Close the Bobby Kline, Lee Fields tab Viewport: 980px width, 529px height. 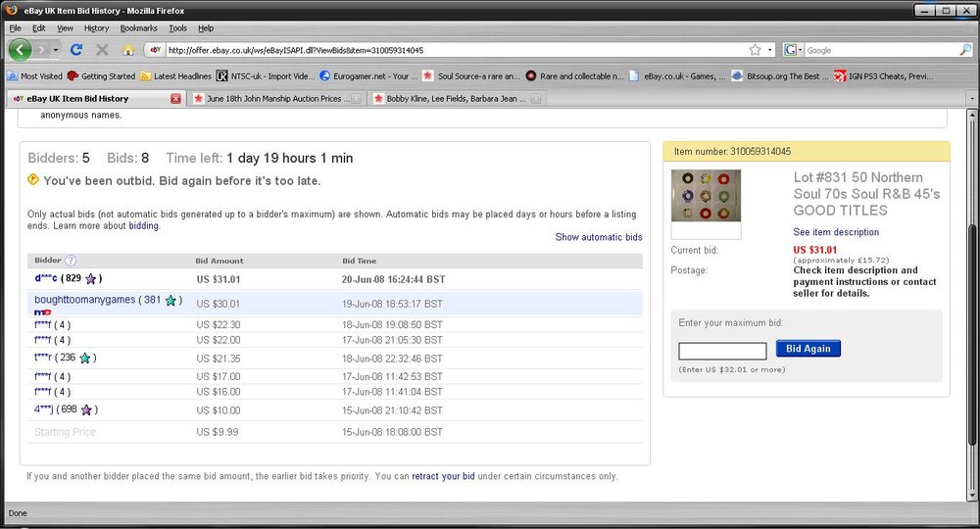(x=536, y=99)
